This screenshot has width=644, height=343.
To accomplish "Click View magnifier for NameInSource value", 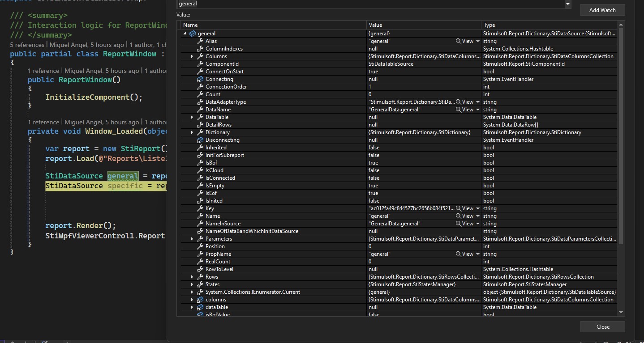I will pyautogui.click(x=459, y=224).
